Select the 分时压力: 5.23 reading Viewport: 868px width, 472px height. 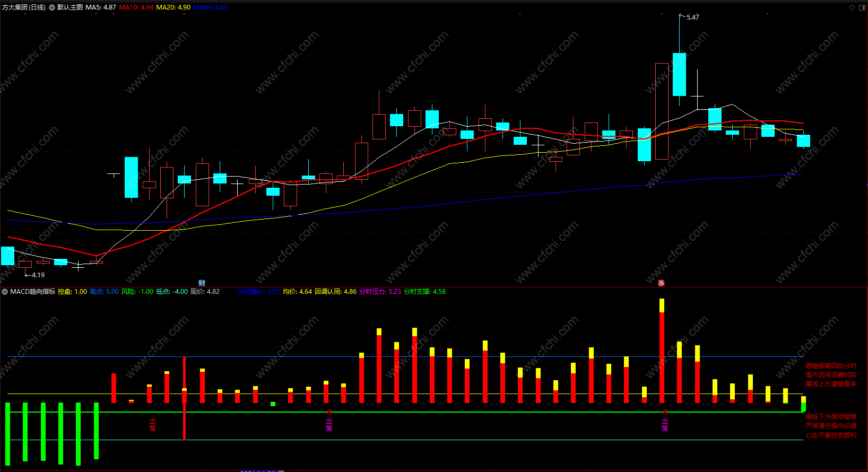(x=380, y=292)
